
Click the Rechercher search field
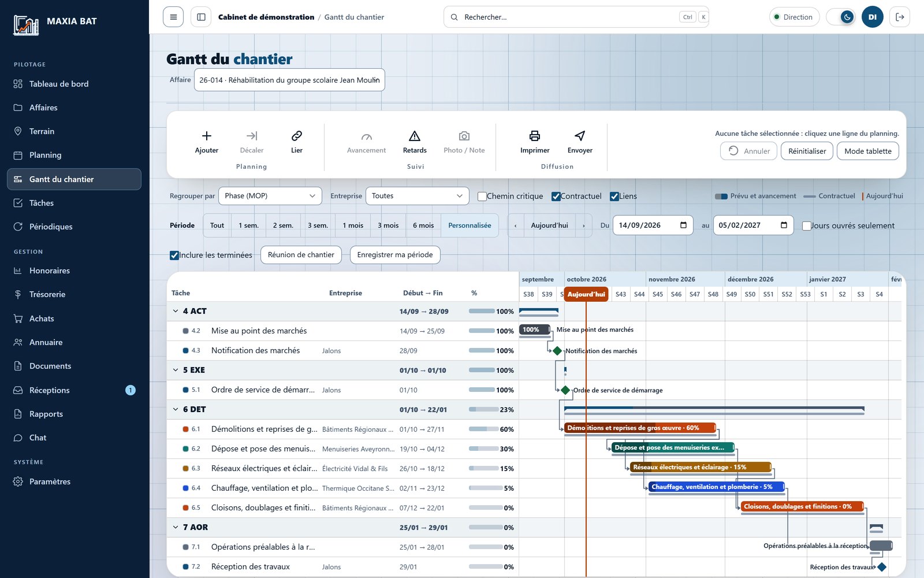[x=576, y=17]
